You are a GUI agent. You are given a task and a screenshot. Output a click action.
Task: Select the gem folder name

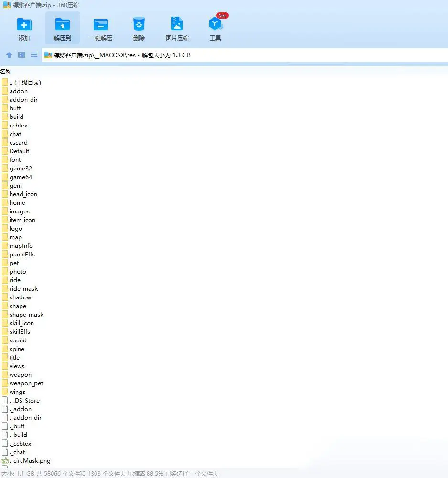(x=16, y=186)
